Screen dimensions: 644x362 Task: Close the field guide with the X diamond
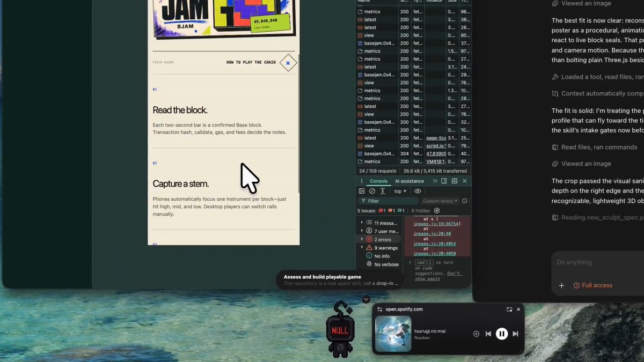coord(288,63)
